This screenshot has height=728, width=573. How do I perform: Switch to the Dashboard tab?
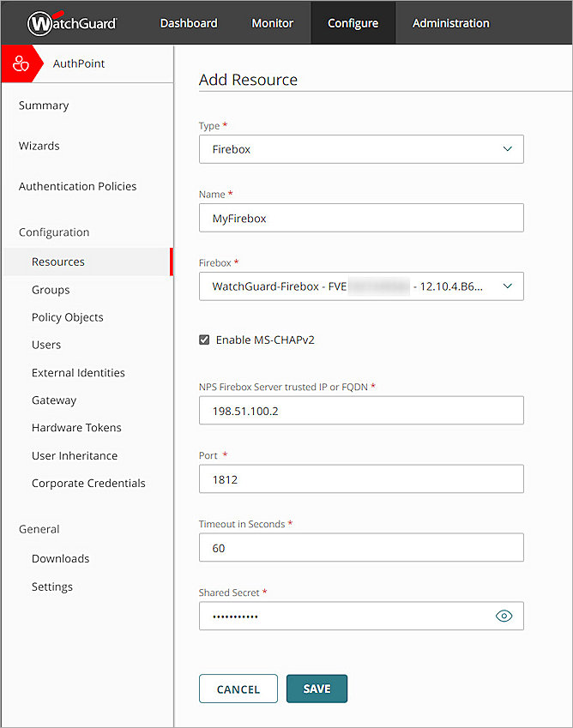189,23
